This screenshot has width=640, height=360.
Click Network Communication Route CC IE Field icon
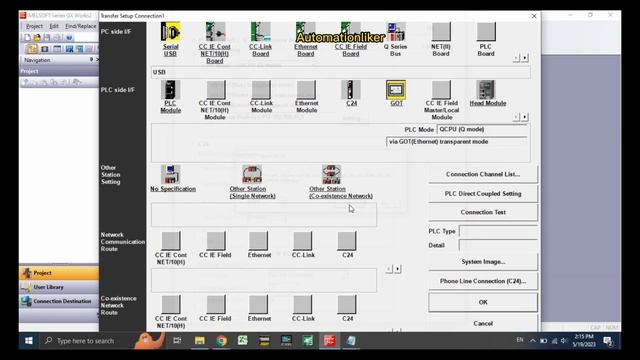216,241
